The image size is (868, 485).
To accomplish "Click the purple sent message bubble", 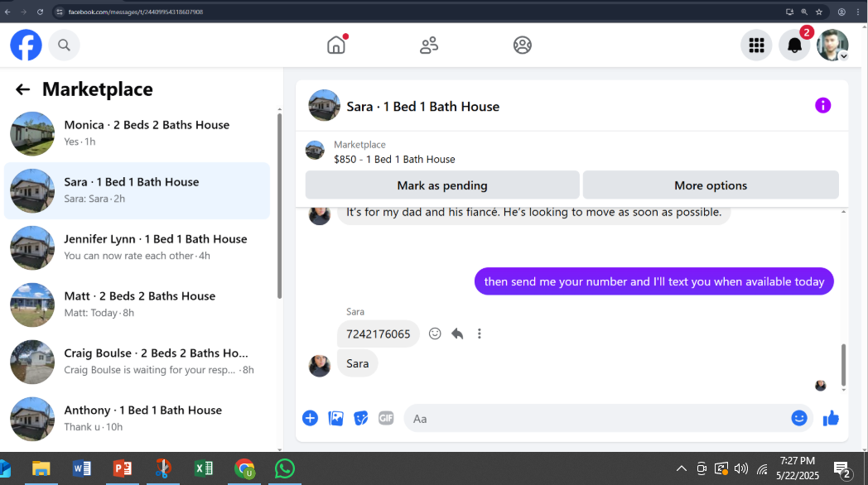I will (x=653, y=281).
